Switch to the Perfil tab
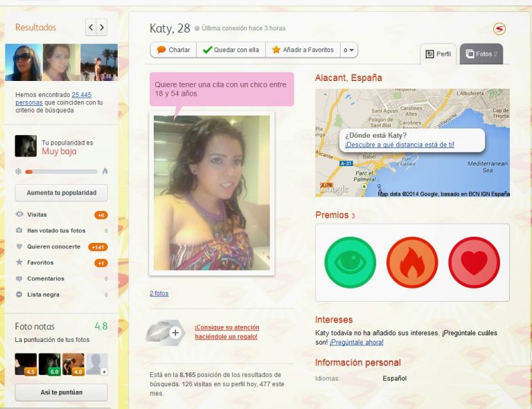This screenshot has height=409, width=532. coord(438,53)
